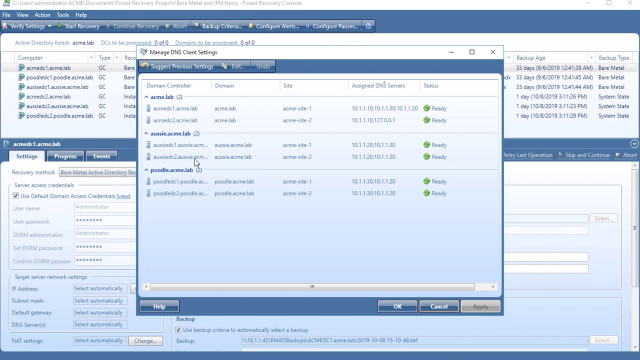Image resolution: width=640 pixels, height=360 pixels.
Task: Click Cancel in DNS Client Settings dialog
Action: click(439, 307)
